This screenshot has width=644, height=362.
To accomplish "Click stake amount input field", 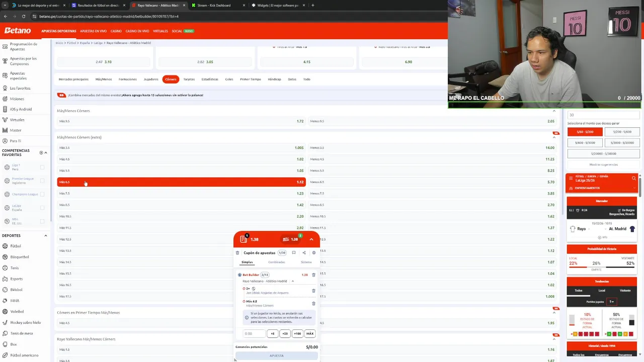I will [x=254, y=333].
